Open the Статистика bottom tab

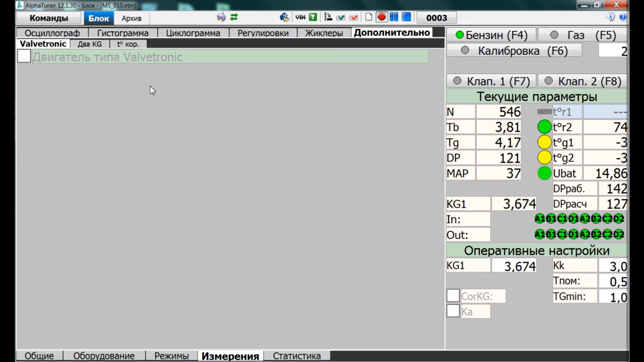(297, 356)
